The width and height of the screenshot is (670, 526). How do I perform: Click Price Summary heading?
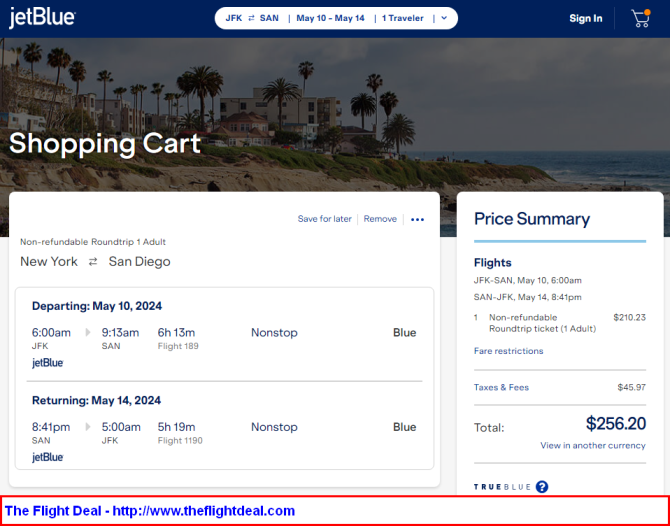(x=532, y=219)
